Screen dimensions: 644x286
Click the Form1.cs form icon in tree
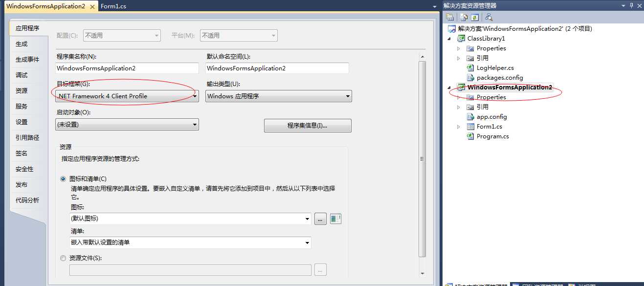pyautogui.click(x=470, y=127)
